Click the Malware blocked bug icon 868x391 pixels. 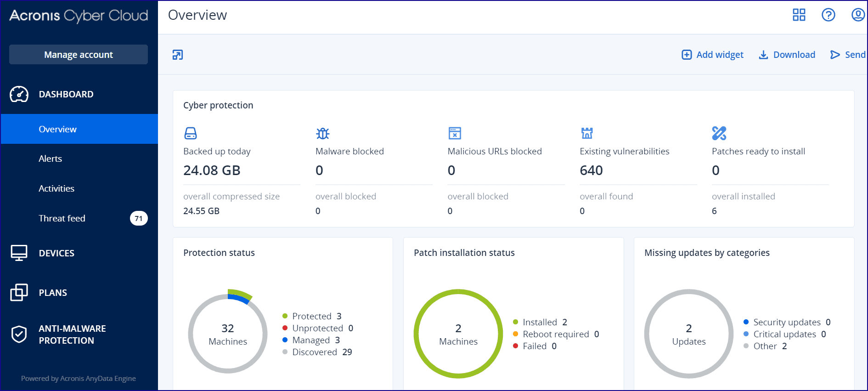coord(323,133)
